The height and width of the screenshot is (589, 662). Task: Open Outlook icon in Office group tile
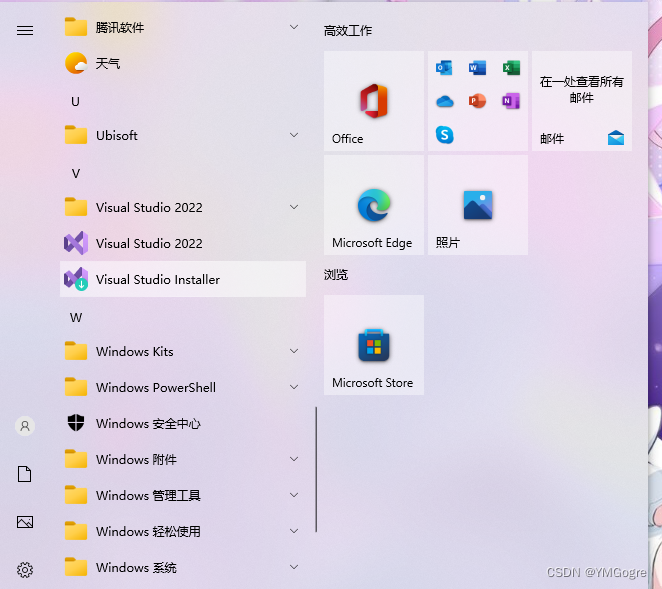pyautogui.click(x=444, y=68)
